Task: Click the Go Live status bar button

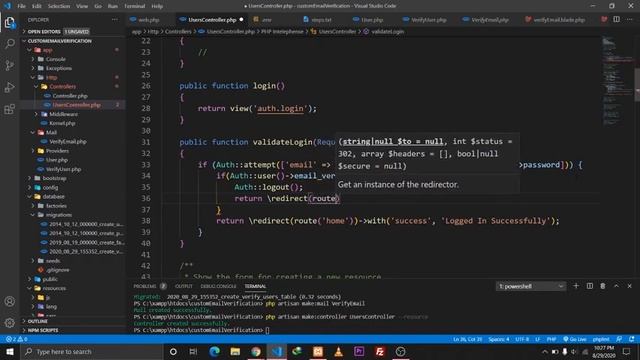Action: 575,339
